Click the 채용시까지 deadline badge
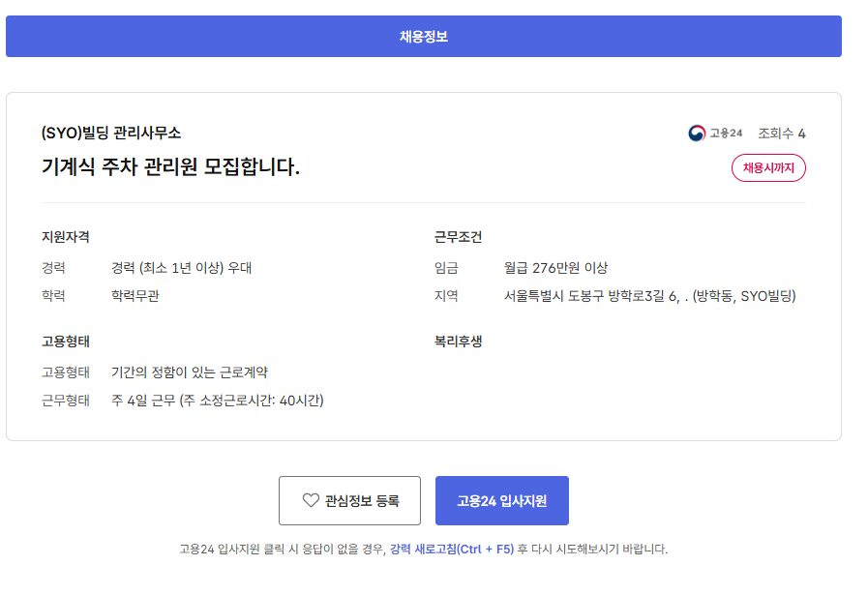 pyautogui.click(x=768, y=167)
